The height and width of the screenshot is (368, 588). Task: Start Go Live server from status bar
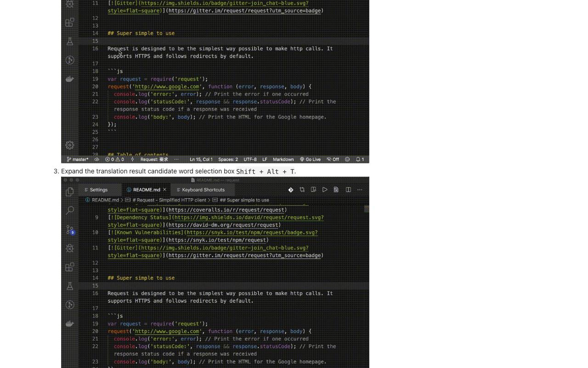(x=311, y=160)
